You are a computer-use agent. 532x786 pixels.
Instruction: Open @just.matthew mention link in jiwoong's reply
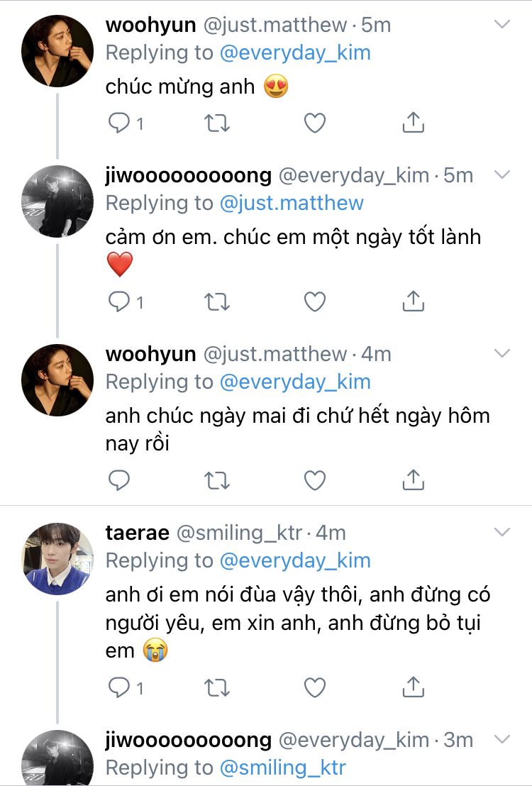(x=291, y=203)
